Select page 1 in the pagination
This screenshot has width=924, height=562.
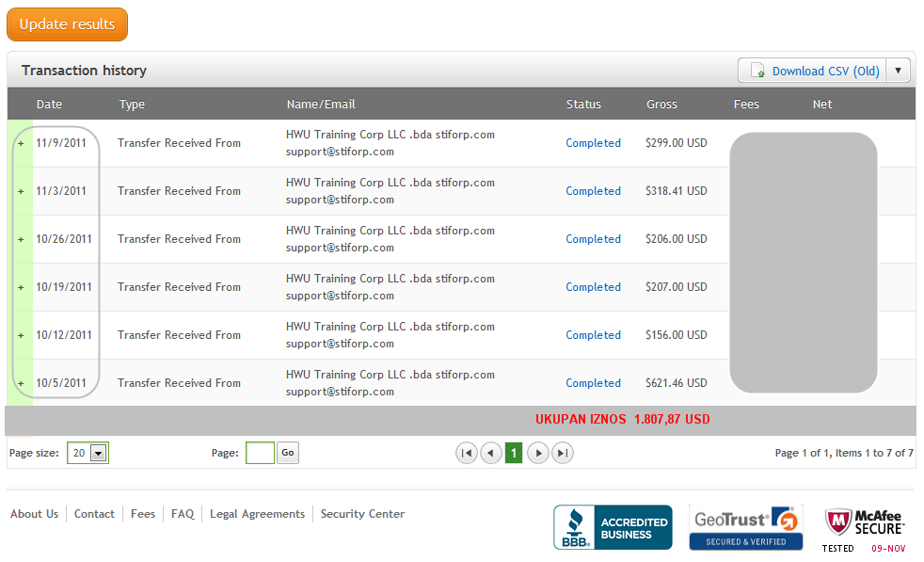click(x=514, y=454)
